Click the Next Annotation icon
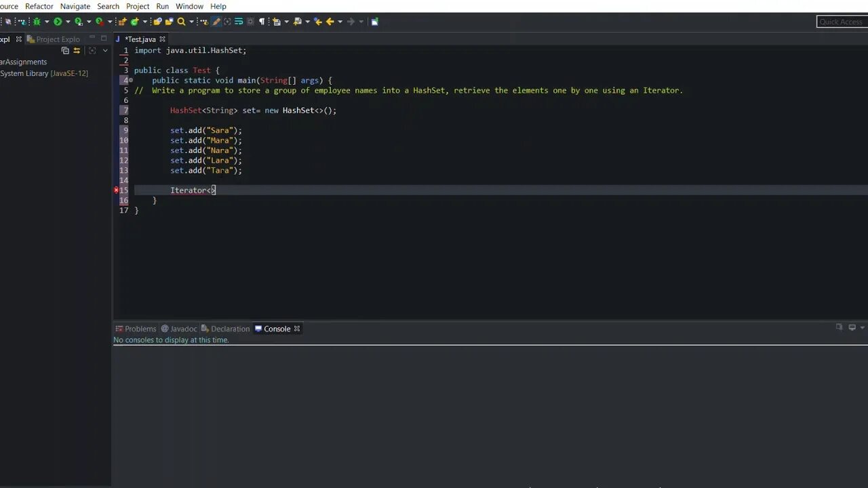The image size is (868, 488). [276, 22]
